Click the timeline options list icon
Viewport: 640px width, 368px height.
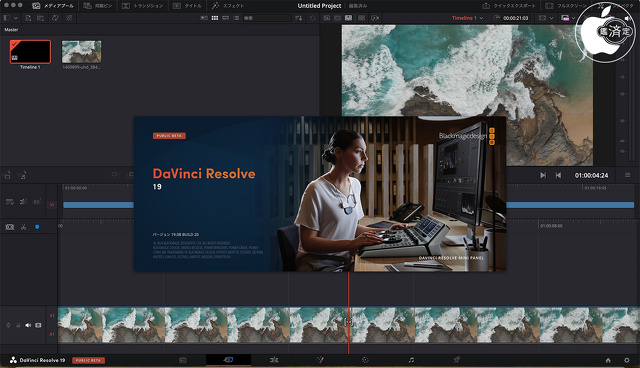coord(10,202)
